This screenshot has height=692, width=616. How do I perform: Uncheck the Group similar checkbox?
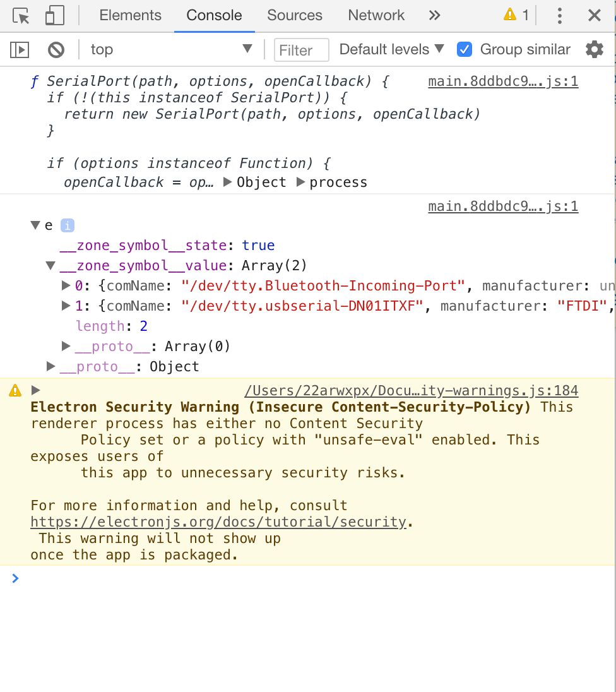coord(464,49)
